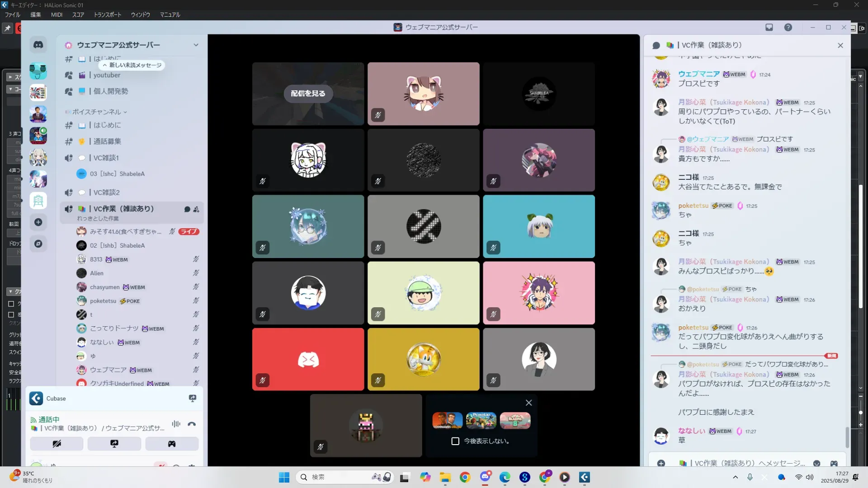868x488 pixels.
Task: Open the トランスポート menu
Action: (x=107, y=14)
